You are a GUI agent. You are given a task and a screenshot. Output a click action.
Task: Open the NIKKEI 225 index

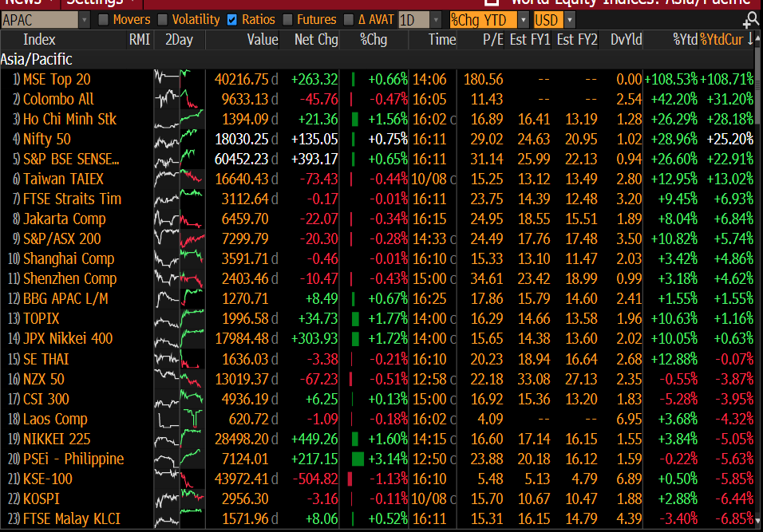pyautogui.click(x=57, y=439)
